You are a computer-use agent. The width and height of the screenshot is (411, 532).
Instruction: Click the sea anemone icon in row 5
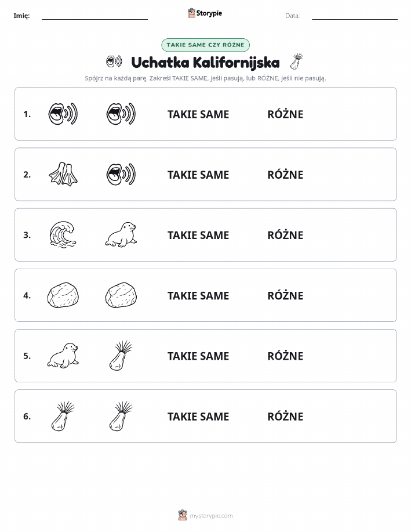pyautogui.click(x=121, y=356)
